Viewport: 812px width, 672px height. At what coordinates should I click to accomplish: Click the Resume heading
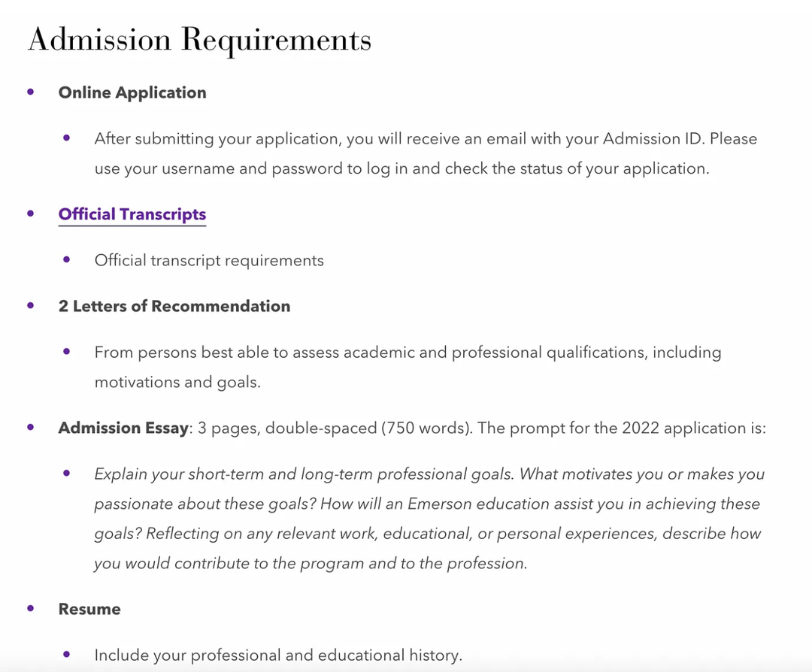click(x=89, y=609)
